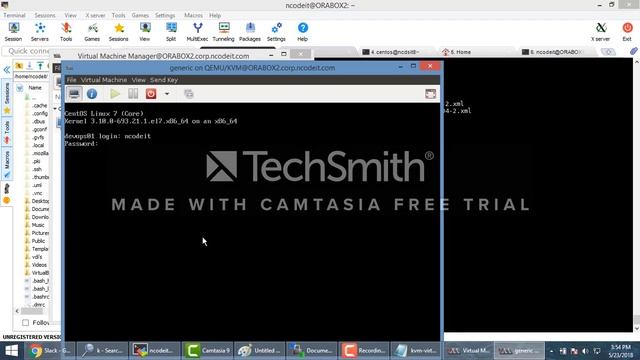Open the Sessions star button

[x=118, y=32]
